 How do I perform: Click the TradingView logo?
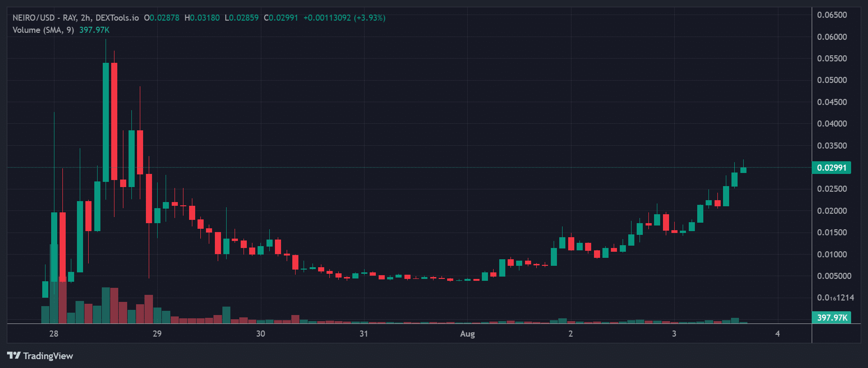40,356
